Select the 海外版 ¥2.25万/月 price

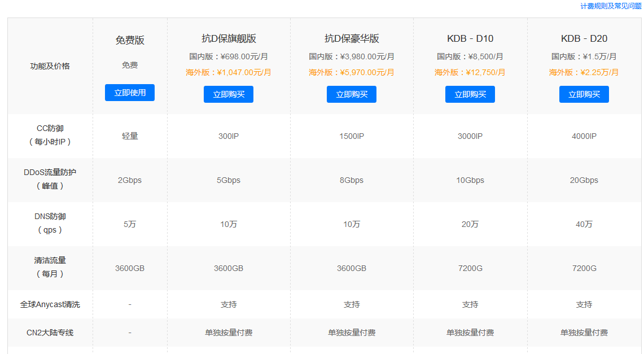(x=584, y=72)
